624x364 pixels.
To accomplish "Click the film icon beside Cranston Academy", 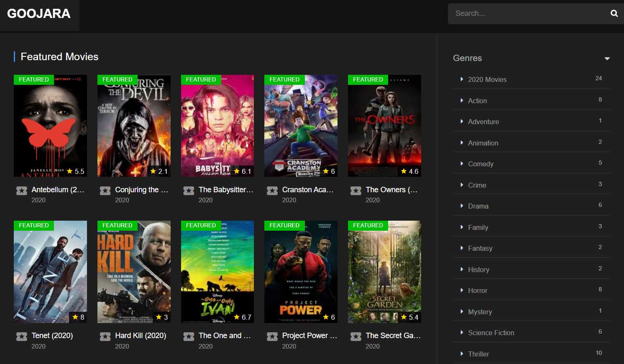I will pos(272,191).
